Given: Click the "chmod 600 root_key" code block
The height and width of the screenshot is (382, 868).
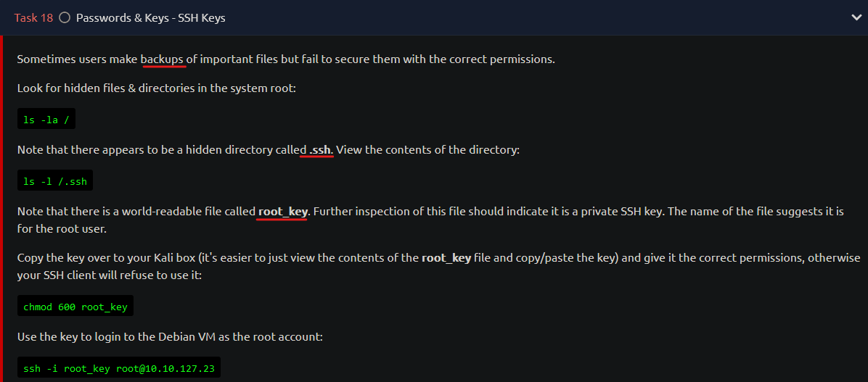Looking at the screenshot, I should coord(75,305).
